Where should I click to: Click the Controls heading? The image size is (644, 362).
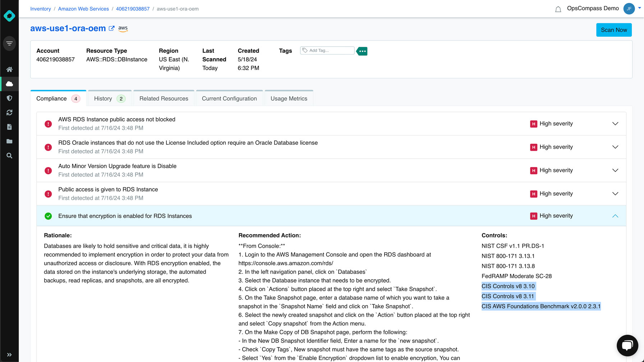(494, 235)
